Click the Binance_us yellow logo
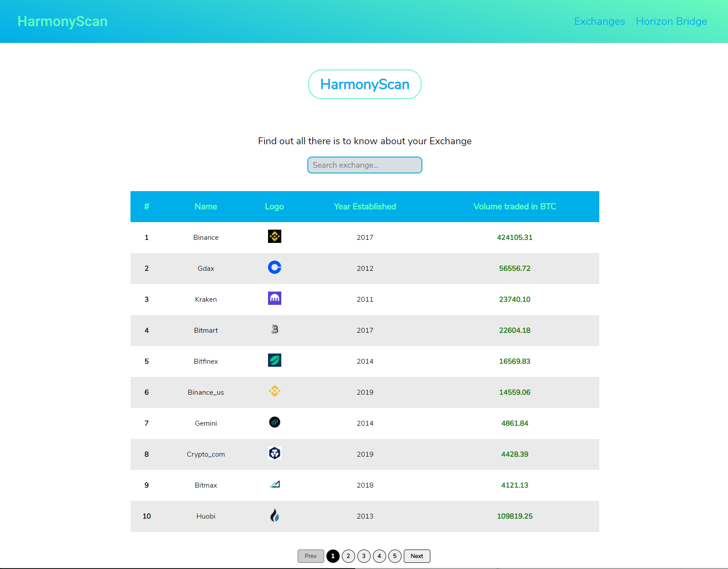 click(275, 391)
